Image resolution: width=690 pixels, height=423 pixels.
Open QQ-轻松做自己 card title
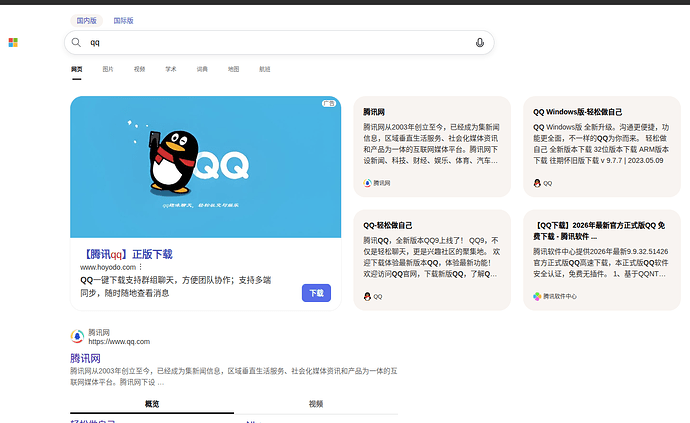pos(388,225)
